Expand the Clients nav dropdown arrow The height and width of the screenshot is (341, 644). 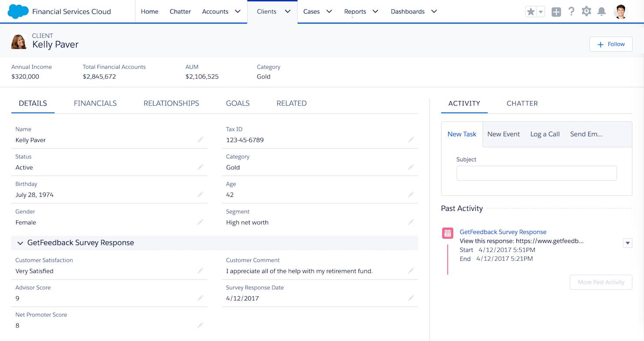288,11
